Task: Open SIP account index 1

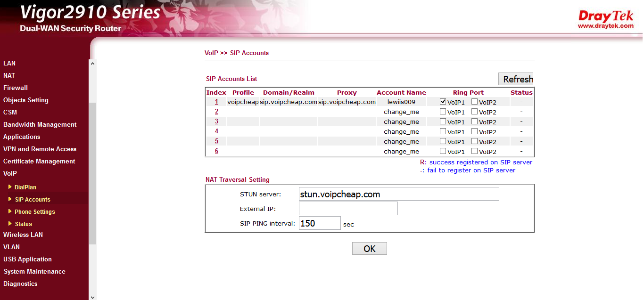Action: click(x=216, y=102)
